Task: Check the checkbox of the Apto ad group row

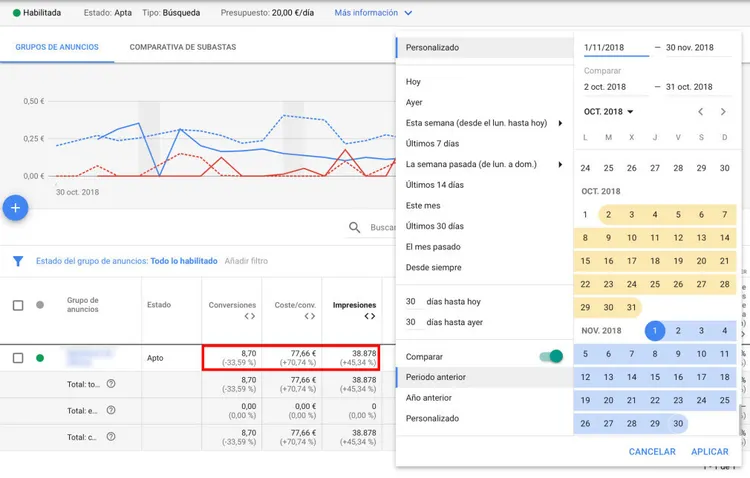Action: 18,358
